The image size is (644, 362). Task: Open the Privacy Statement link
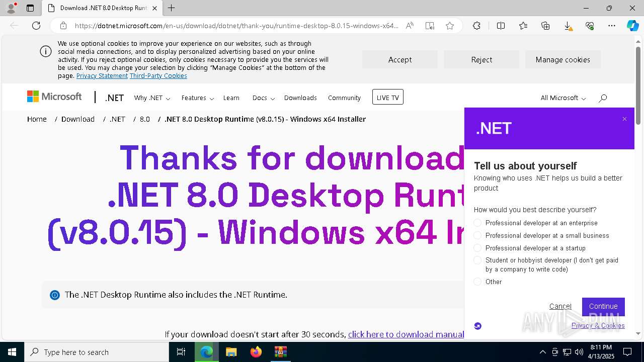click(102, 76)
